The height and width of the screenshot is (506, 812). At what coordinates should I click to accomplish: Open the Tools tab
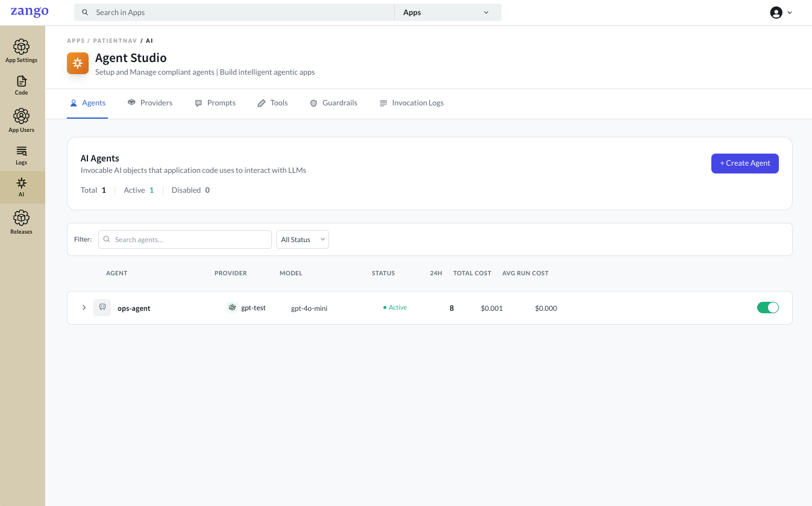[x=272, y=103]
